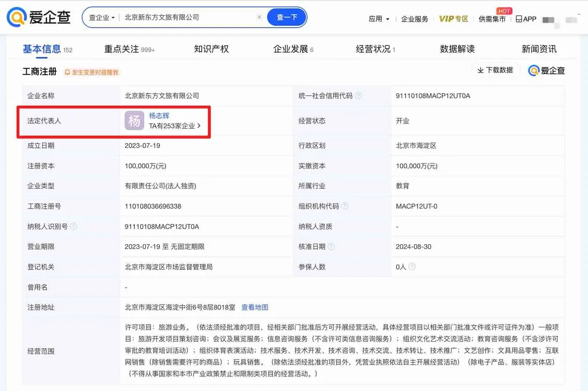Screen dimensions: 588x391
Task: Click the 北京市海淀区 value in 行政区划 row
Action: point(416,145)
